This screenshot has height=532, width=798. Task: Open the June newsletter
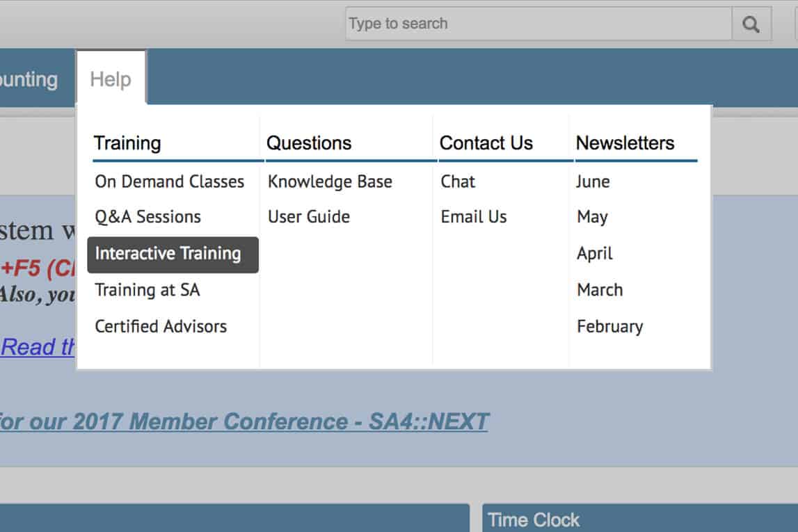pos(593,182)
